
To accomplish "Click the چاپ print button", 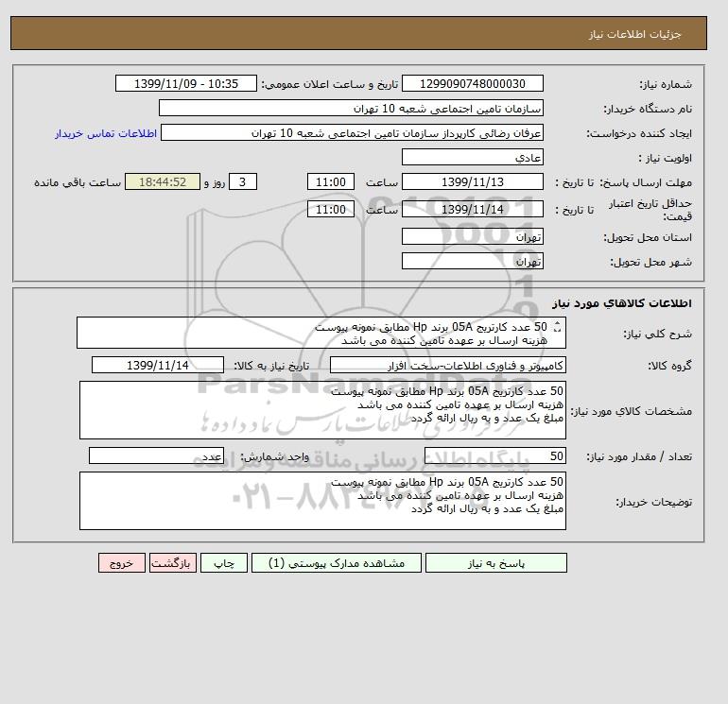I will 224,563.
